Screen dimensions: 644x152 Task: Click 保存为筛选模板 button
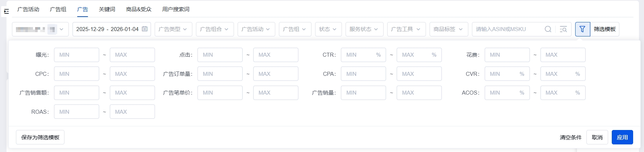tap(40, 137)
